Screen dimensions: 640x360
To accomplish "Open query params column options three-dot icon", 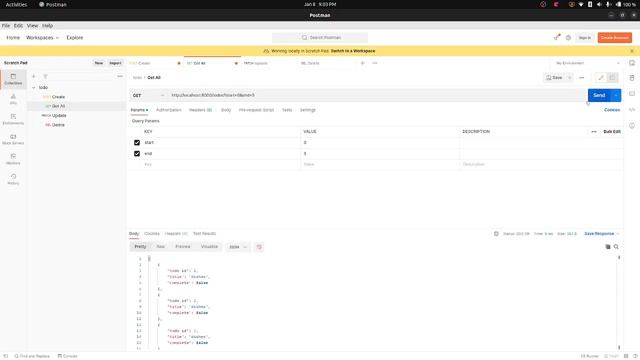I will pyautogui.click(x=594, y=131).
